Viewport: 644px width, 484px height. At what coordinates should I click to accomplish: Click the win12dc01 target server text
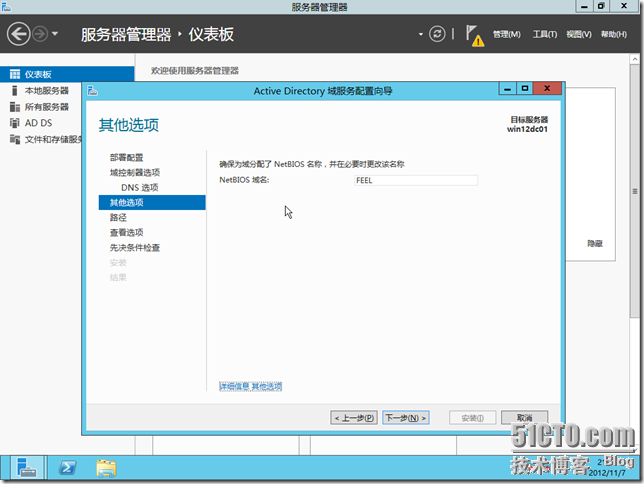click(527, 129)
